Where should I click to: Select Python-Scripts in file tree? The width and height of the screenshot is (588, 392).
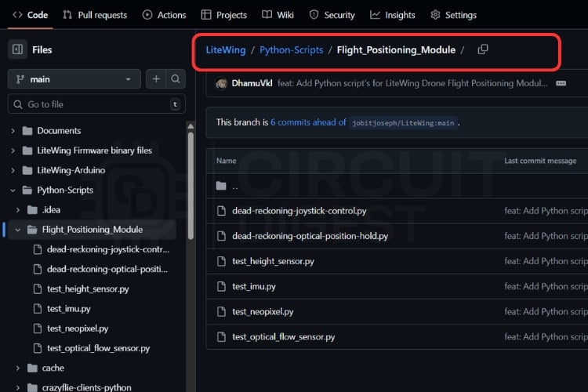tap(65, 191)
